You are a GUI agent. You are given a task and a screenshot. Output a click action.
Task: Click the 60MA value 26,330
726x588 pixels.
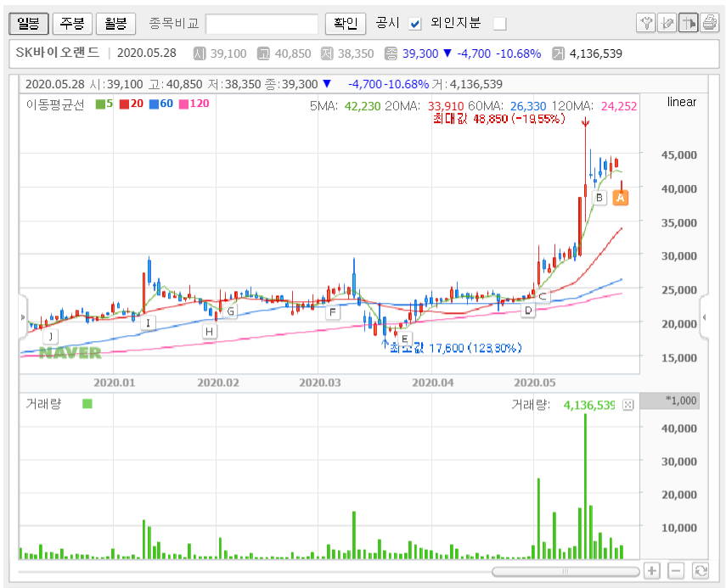[528, 106]
